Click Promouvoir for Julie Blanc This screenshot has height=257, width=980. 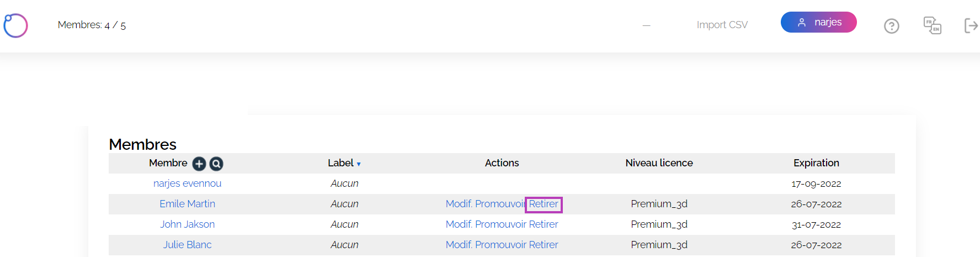point(501,245)
